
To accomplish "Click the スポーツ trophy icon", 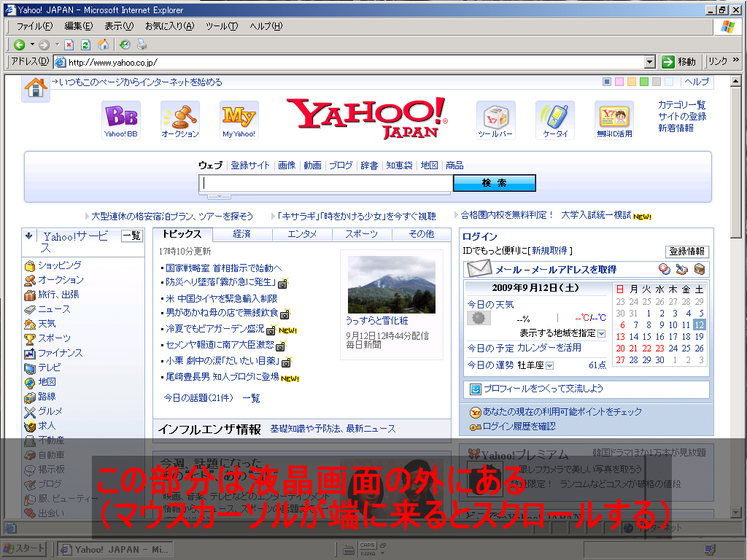I will pyautogui.click(x=30, y=339).
